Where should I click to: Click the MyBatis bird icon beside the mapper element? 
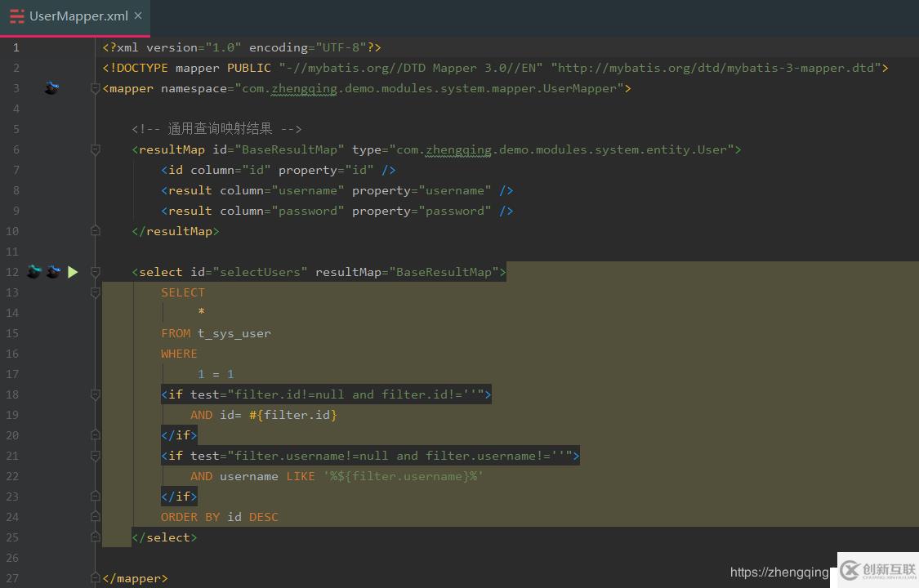click(51, 88)
